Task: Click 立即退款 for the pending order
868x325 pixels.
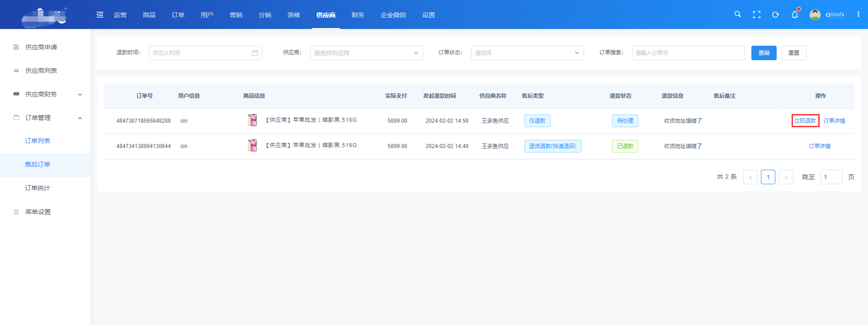Action: [x=805, y=121]
